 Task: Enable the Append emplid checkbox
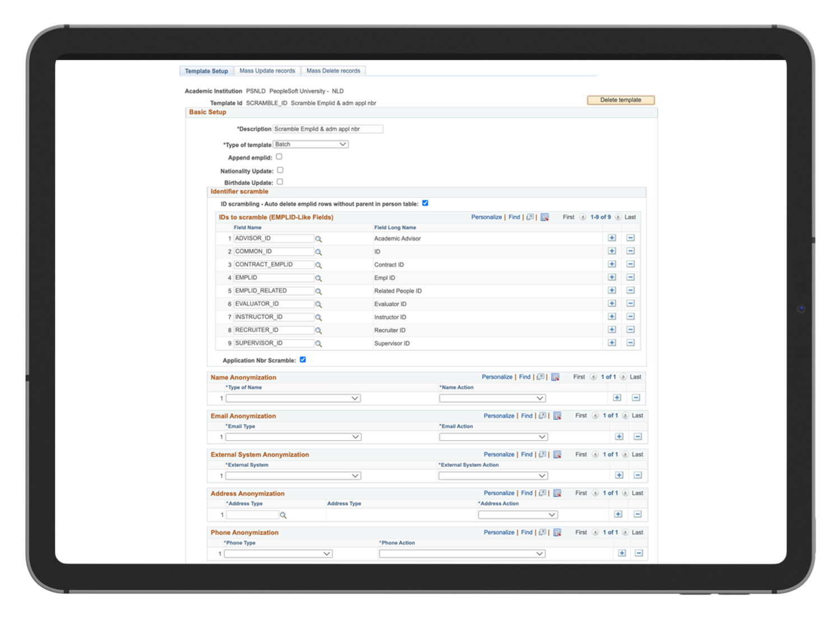(x=279, y=157)
